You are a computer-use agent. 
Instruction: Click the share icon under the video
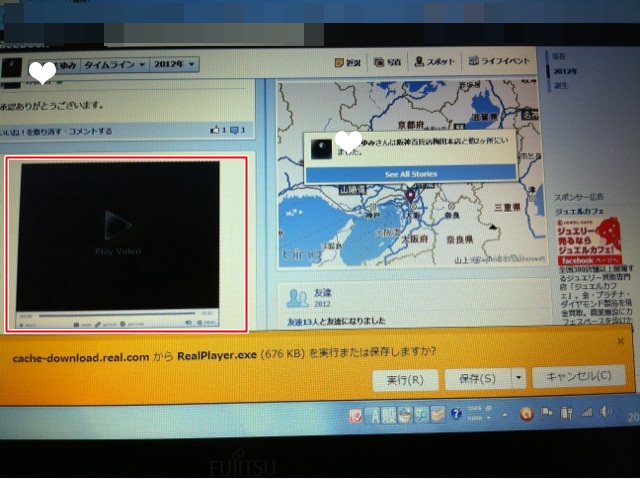tap(77, 325)
